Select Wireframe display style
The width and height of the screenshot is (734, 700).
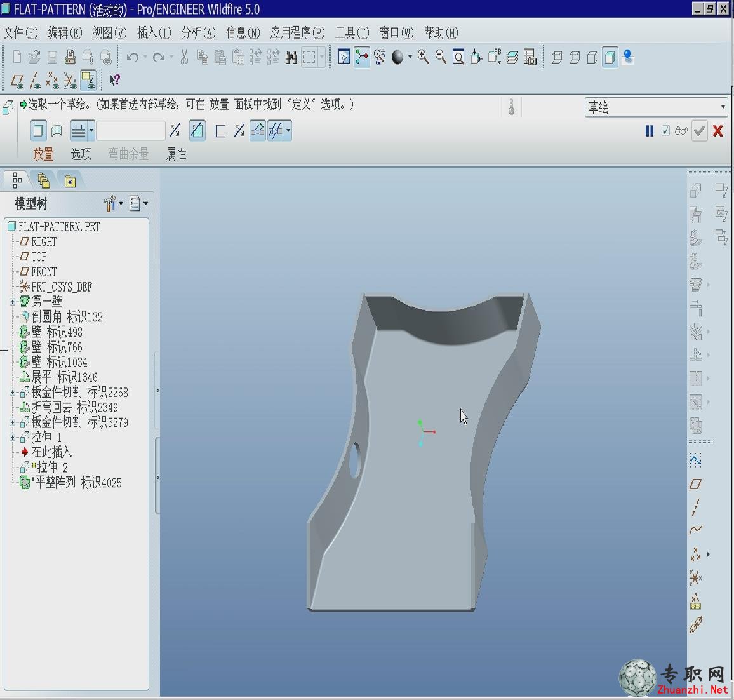click(557, 57)
